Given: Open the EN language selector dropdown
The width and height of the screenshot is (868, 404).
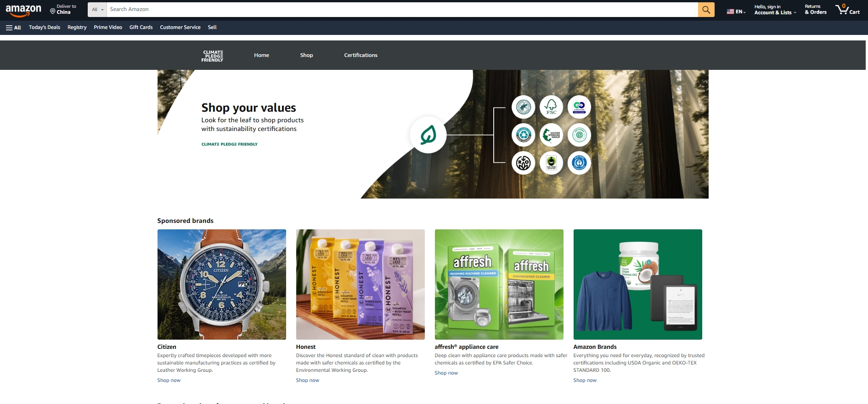Looking at the screenshot, I should pyautogui.click(x=736, y=11).
